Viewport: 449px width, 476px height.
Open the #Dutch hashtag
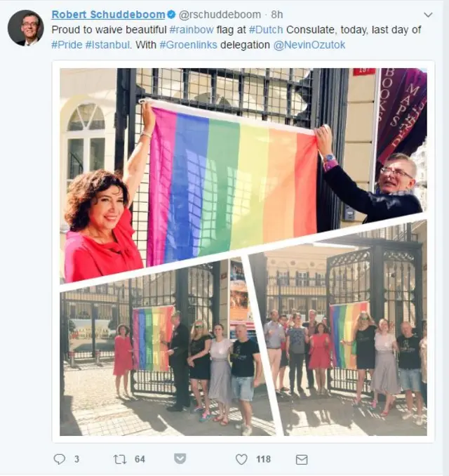tap(266, 29)
